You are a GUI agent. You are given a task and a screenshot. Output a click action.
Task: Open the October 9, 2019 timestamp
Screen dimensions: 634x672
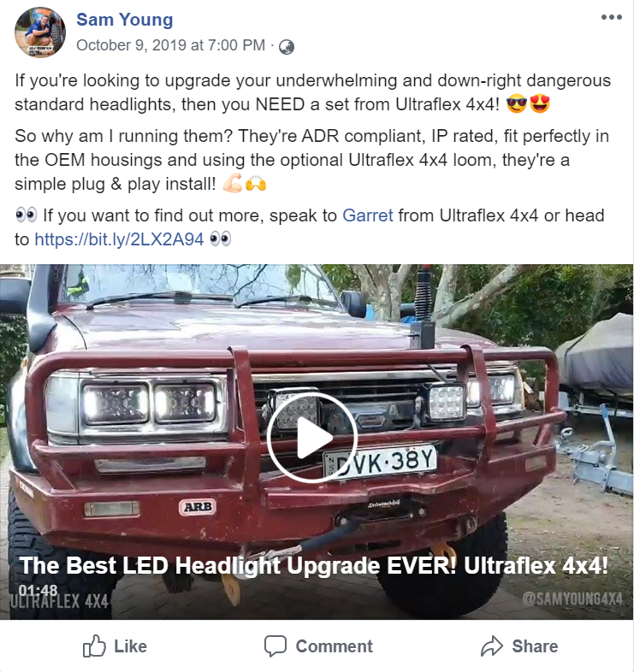(170, 45)
